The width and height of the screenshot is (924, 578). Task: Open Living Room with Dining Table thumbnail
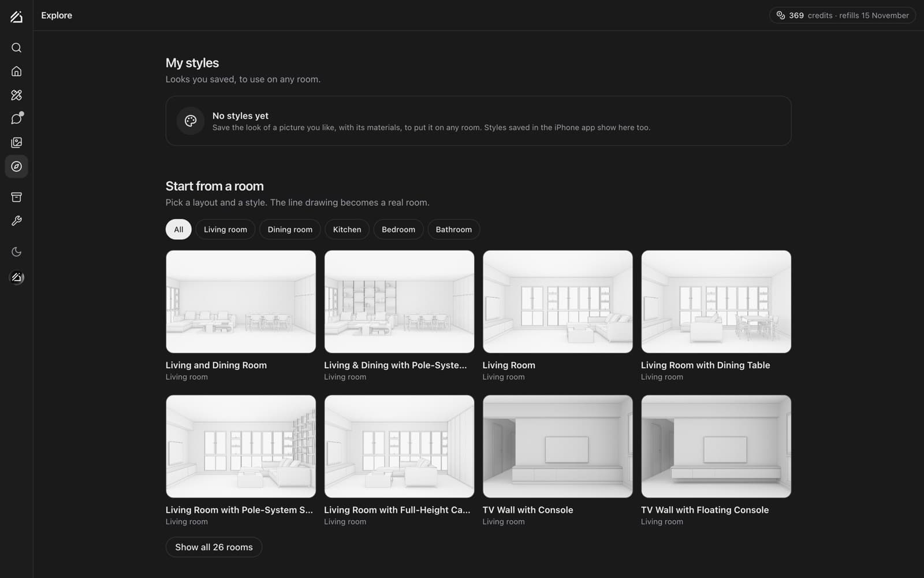[x=716, y=302]
